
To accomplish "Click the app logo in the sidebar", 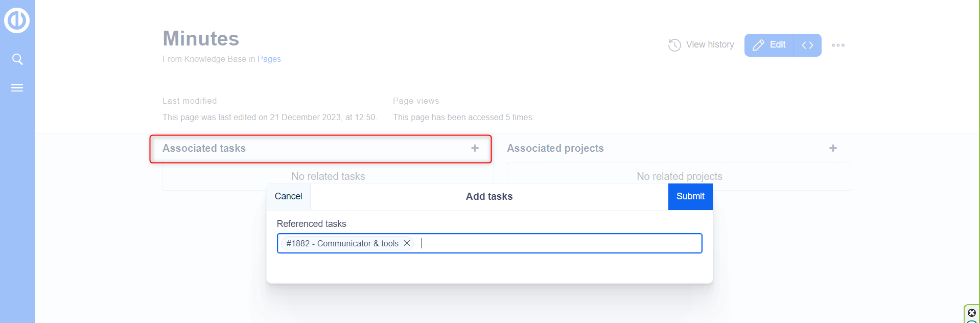I will point(17,20).
